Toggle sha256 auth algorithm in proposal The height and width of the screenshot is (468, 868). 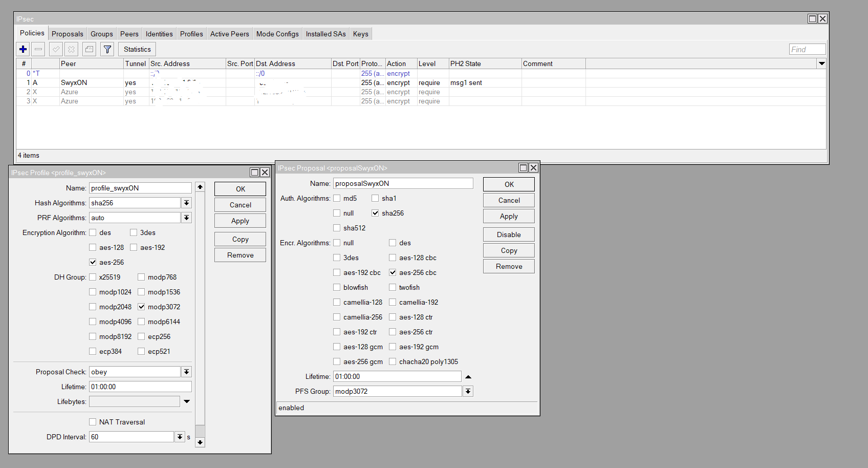[375, 213]
